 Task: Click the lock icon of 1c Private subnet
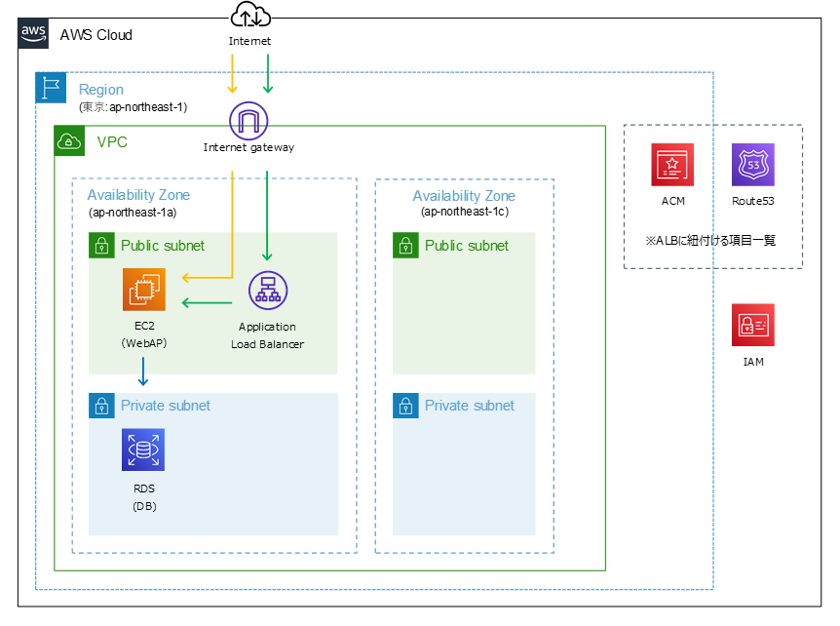[x=405, y=406]
